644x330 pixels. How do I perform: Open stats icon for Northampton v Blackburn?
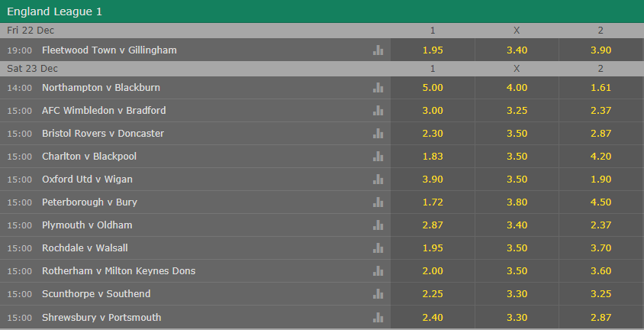(378, 88)
